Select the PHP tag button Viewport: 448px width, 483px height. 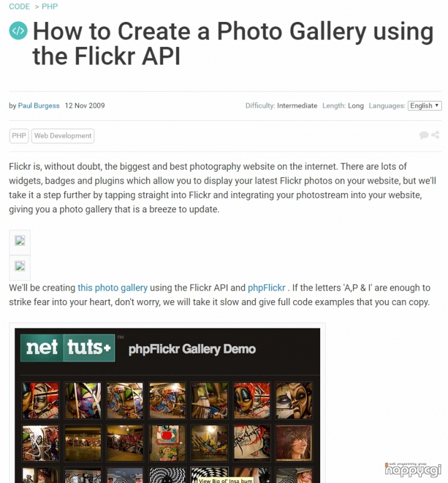[x=19, y=136]
